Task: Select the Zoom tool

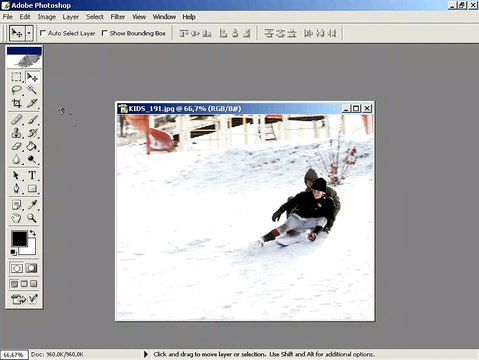Action: click(32, 218)
